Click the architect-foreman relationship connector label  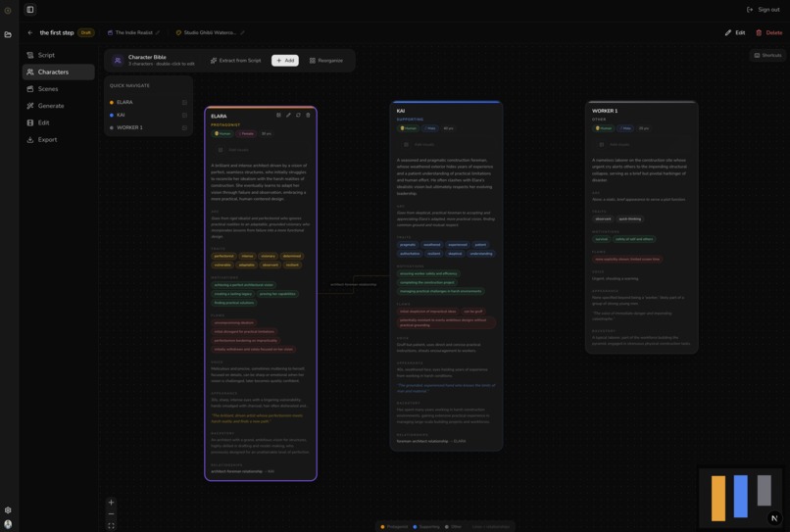tap(353, 285)
